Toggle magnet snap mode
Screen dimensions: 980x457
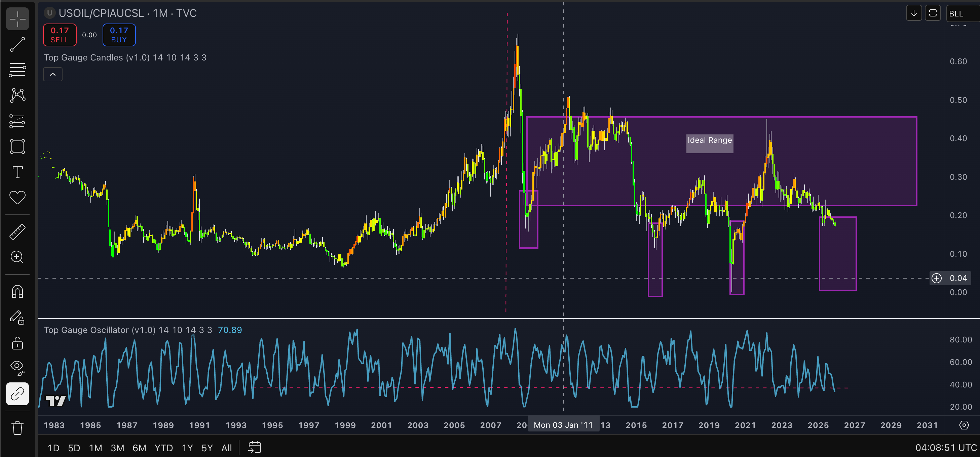(17, 292)
